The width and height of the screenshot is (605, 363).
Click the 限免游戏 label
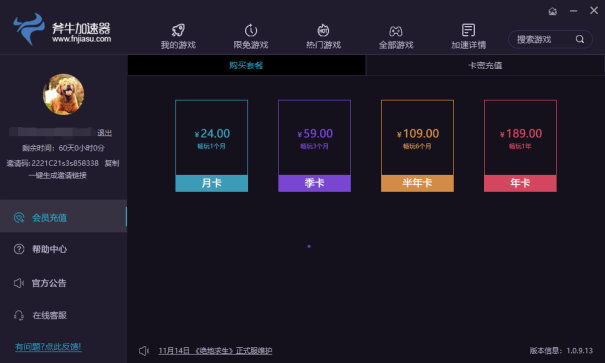(x=251, y=45)
